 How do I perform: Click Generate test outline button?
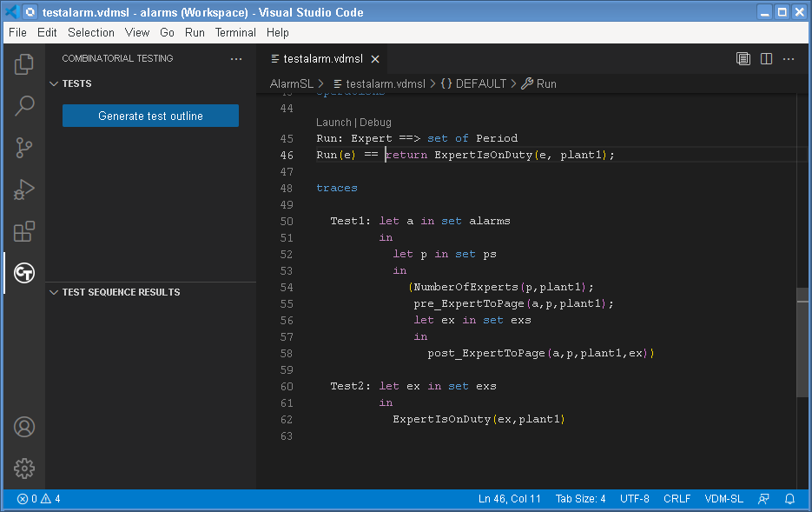coord(150,116)
